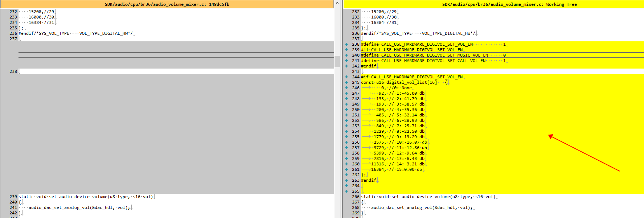Click line number 239 in the left pane
The width and height of the screenshot is (644, 218).
[13, 197]
